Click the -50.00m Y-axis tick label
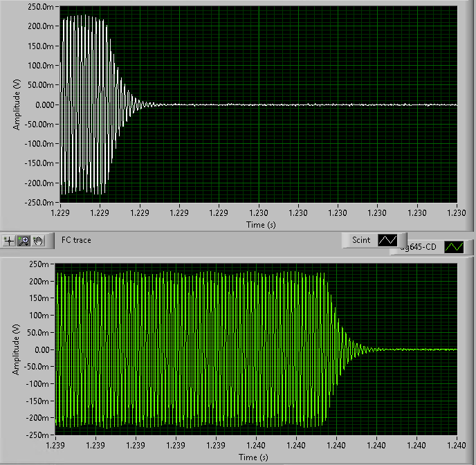476x465 pixels. click(39, 125)
